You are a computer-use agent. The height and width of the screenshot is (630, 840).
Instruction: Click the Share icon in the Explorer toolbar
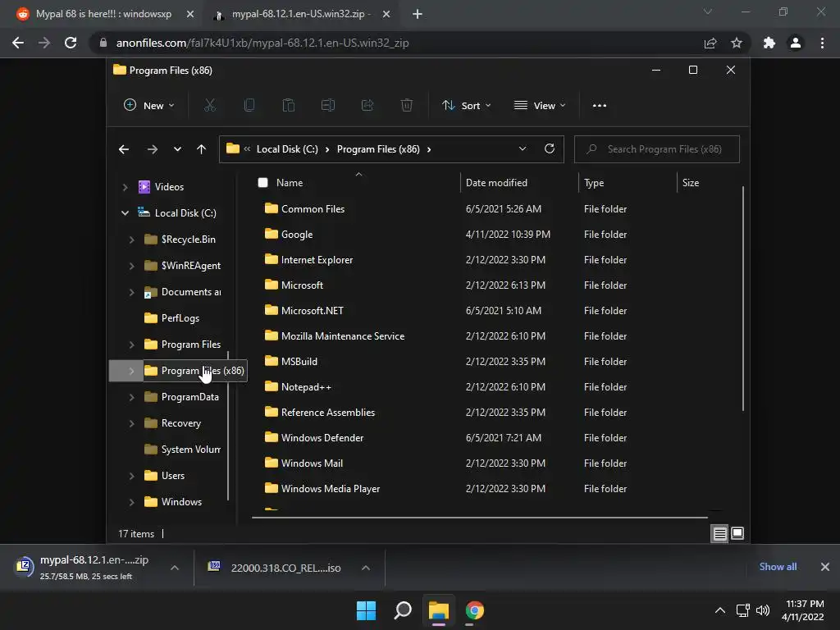(367, 106)
